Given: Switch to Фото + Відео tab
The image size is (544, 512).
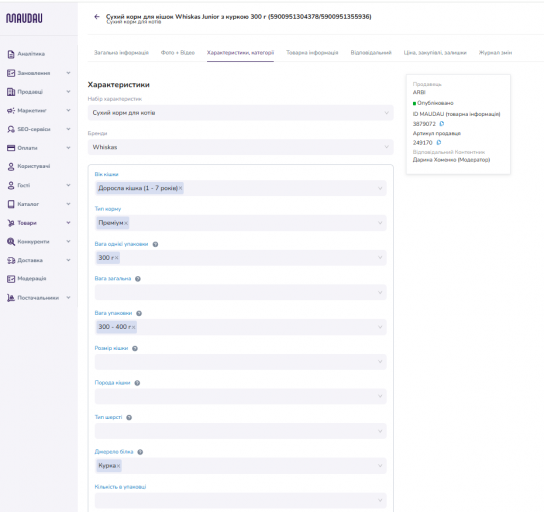Looking at the screenshot, I should point(178,53).
